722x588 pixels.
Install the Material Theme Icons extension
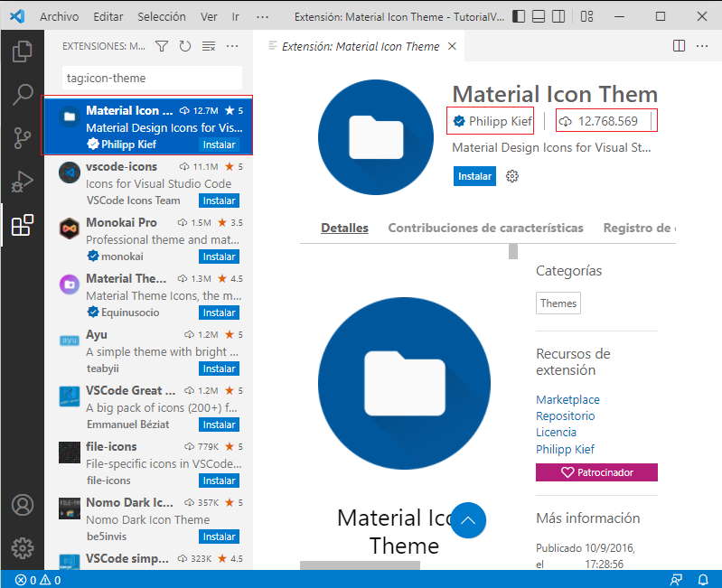pos(220,313)
